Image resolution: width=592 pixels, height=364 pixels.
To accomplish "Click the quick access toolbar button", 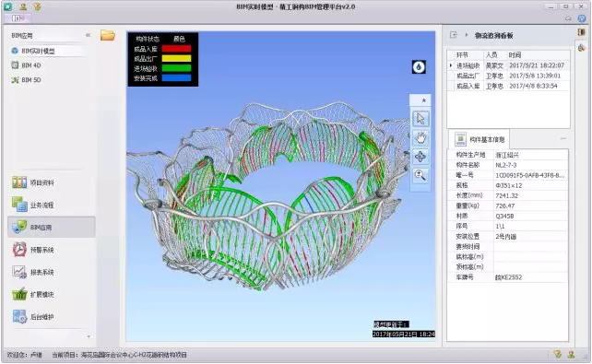I will [x=17, y=18].
